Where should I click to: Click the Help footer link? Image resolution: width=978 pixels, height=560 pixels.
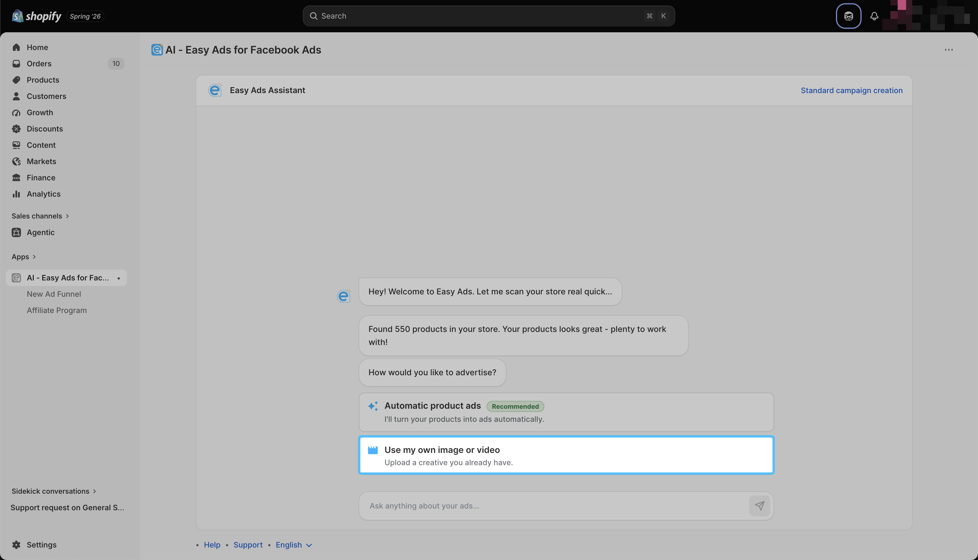212,545
